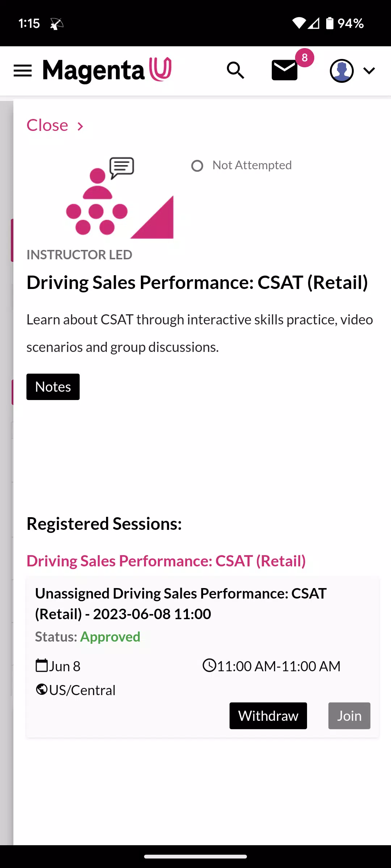Expand the profile dropdown chevron

pyautogui.click(x=369, y=71)
